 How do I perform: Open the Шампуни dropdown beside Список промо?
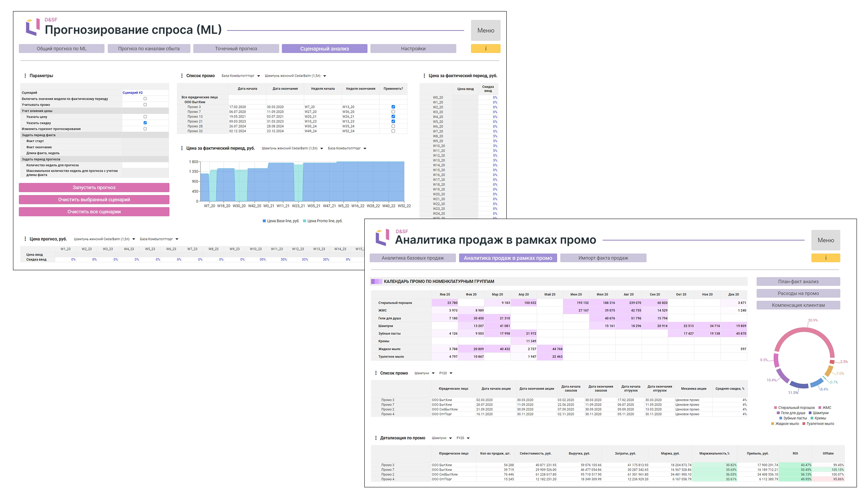(x=424, y=373)
